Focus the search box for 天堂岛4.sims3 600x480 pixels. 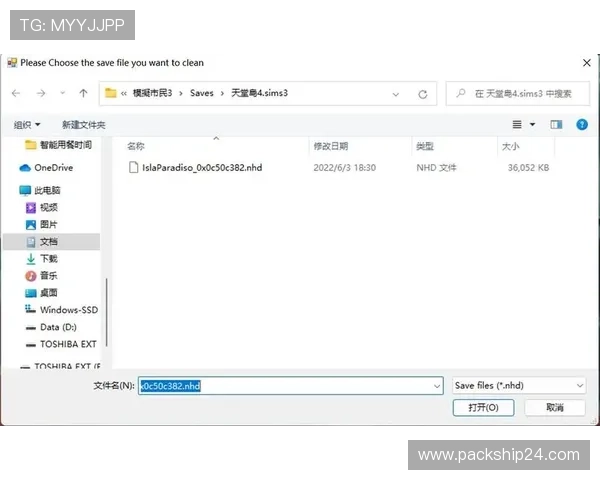[518, 93]
